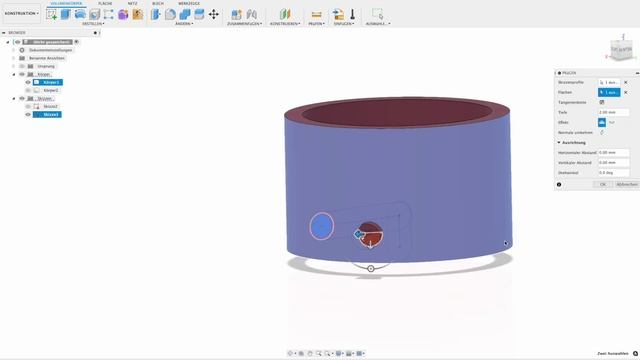Viewport: 640px width, 360px height.
Task: Select the Fillet tool icon
Action: [170, 14]
